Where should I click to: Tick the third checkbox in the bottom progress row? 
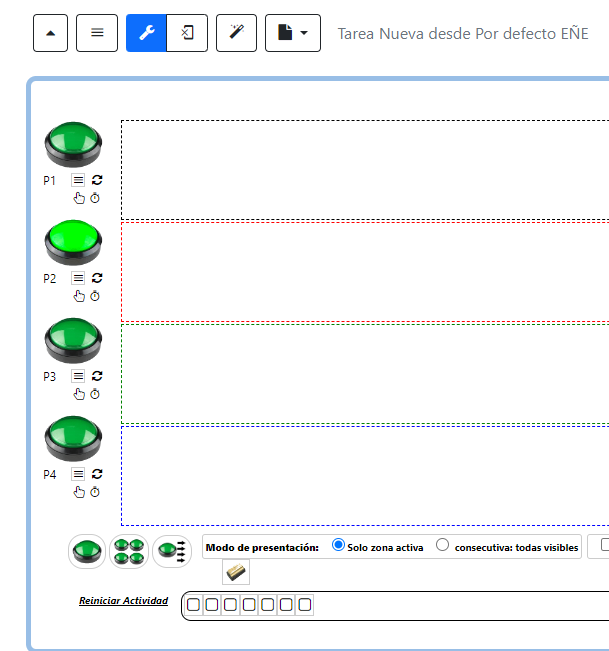230,605
